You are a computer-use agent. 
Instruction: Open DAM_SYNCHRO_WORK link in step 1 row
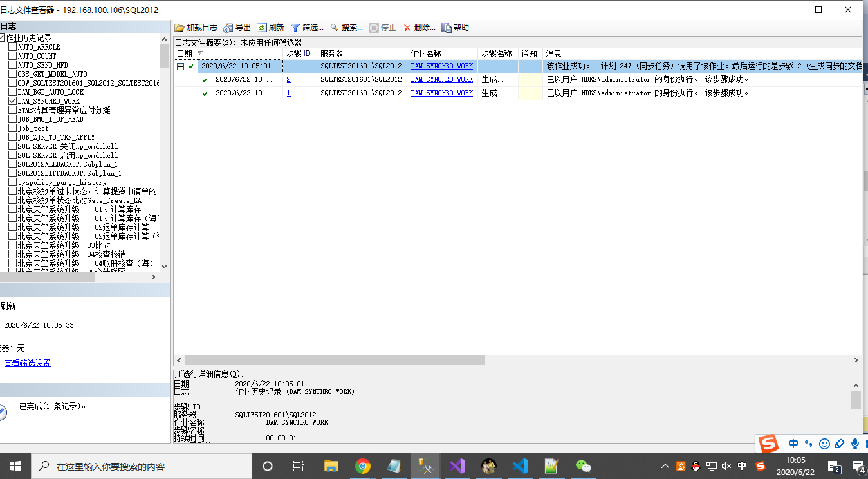click(442, 93)
